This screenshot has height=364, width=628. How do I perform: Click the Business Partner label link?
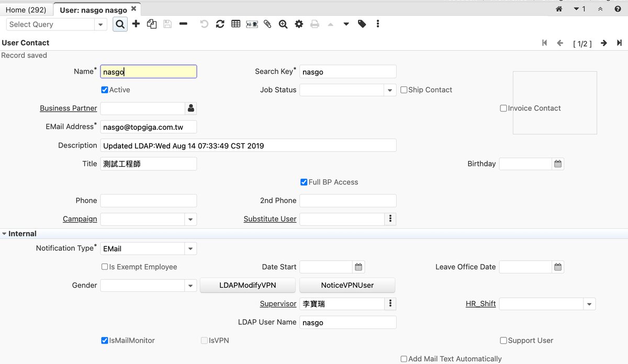point(69,108)
